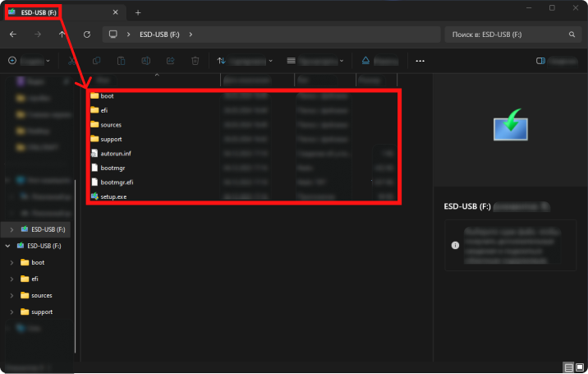Switch to large thumbnails view in status bar
The height and width of the screenshot is (374, 588).
580,366
